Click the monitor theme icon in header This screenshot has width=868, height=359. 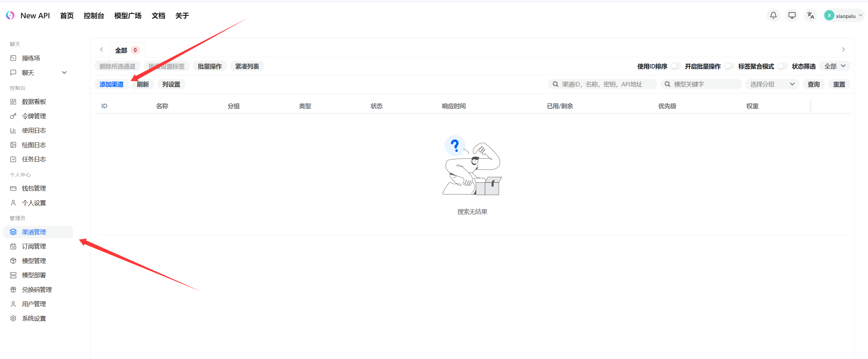(792, 16)
